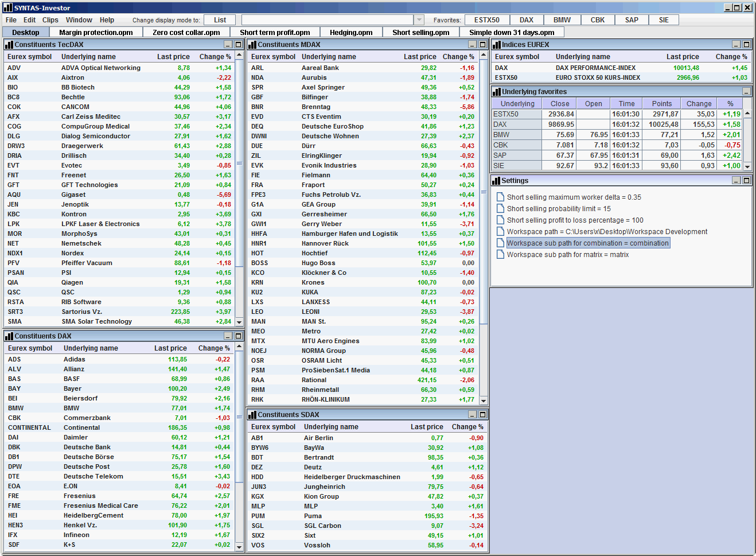Switch to the Short term profit.opm tab
Viewport: 756px width, 556px height.
(275, 33)
